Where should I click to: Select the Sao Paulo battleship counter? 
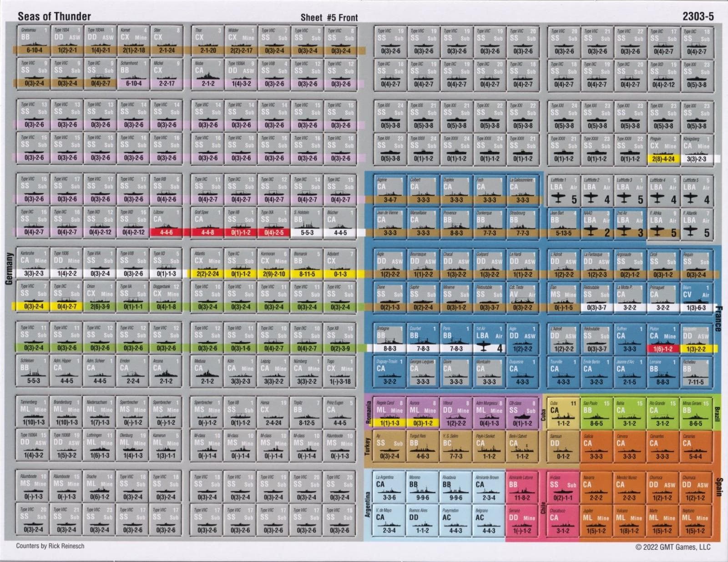point(597,414)
